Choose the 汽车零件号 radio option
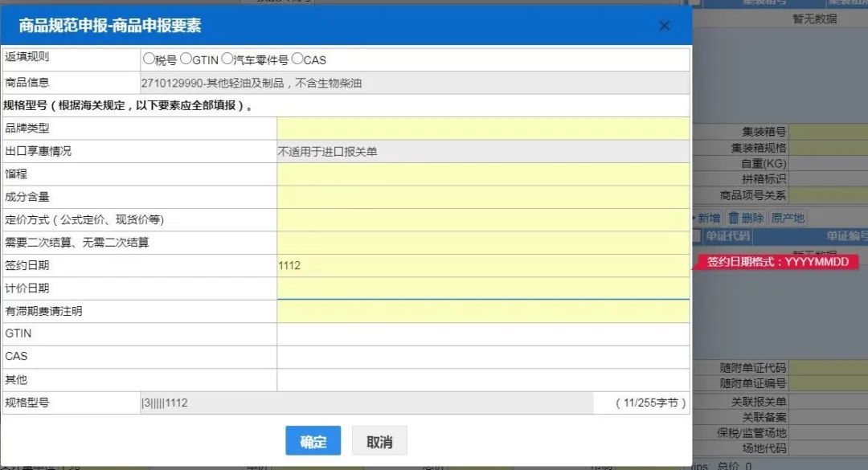The width and height of the screenshot is (868, 470). pyautogui.click(x=227, y=59)
